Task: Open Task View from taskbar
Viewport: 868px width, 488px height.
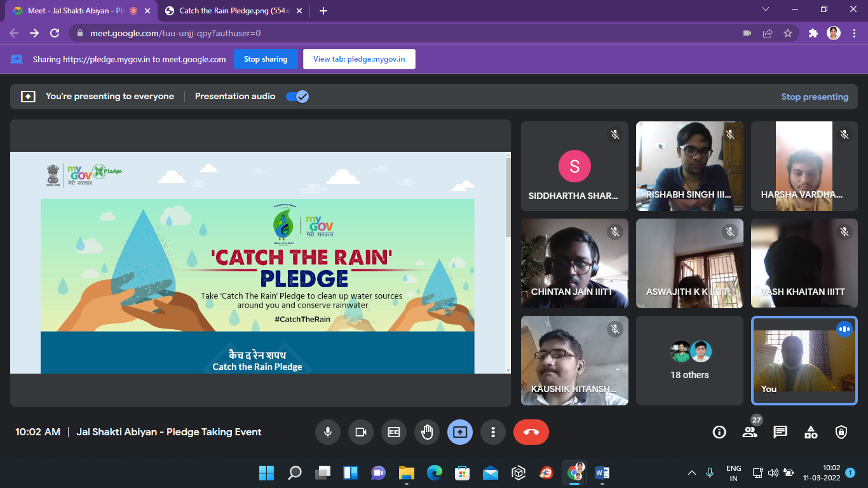Action: (323, 473)
